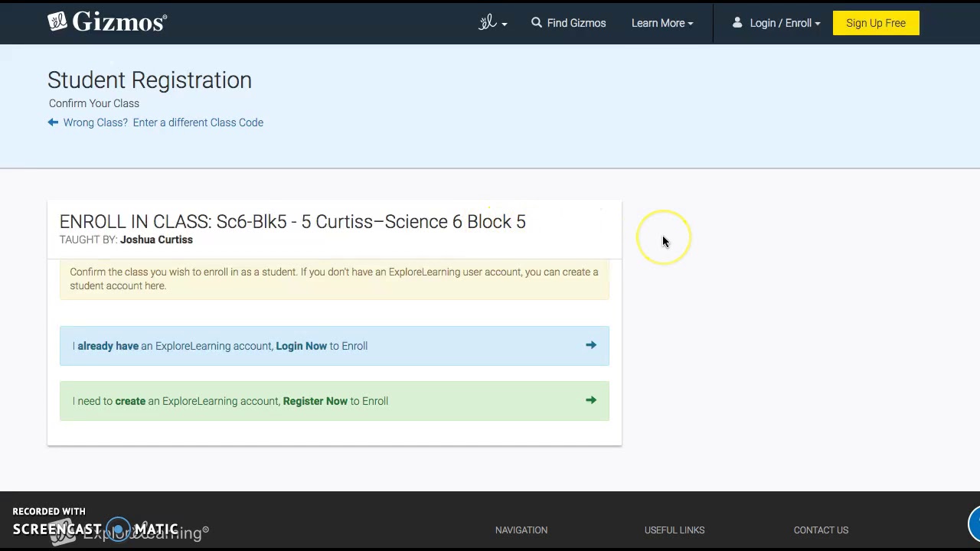The height and width of the screenshot is (551, 980).
Task: Select the 'I already have' account option
Action: (108, 346)
